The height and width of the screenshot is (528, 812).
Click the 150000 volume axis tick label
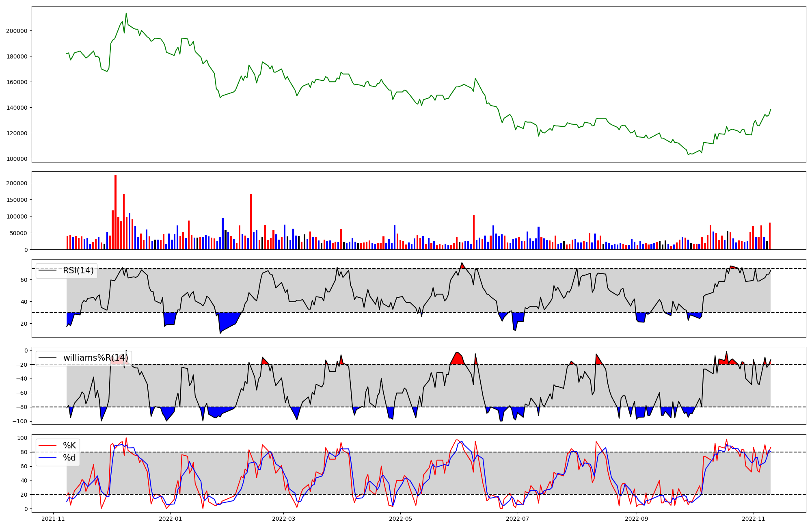point(17,200)
